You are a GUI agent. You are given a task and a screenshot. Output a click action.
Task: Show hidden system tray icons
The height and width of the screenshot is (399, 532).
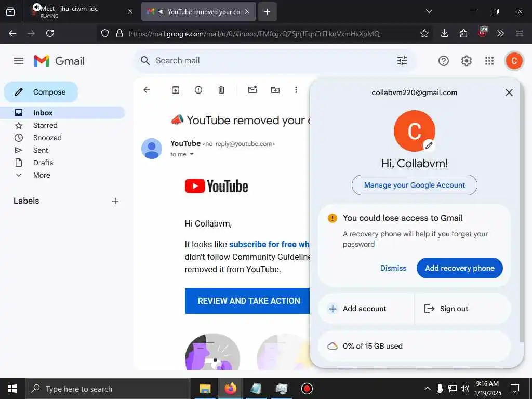[x=428, y=389]
